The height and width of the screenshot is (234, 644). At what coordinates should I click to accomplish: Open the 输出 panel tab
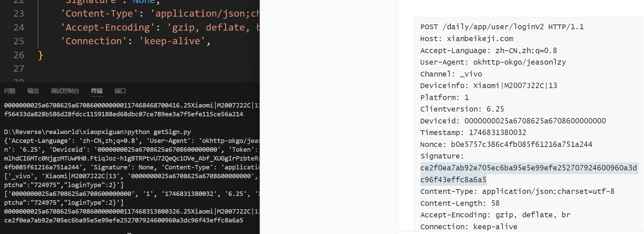[33, 91]
